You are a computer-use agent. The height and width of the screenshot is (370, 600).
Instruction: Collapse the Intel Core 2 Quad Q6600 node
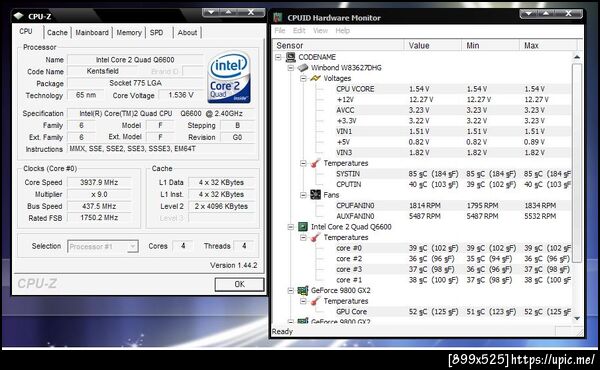[x=290, y=227]
